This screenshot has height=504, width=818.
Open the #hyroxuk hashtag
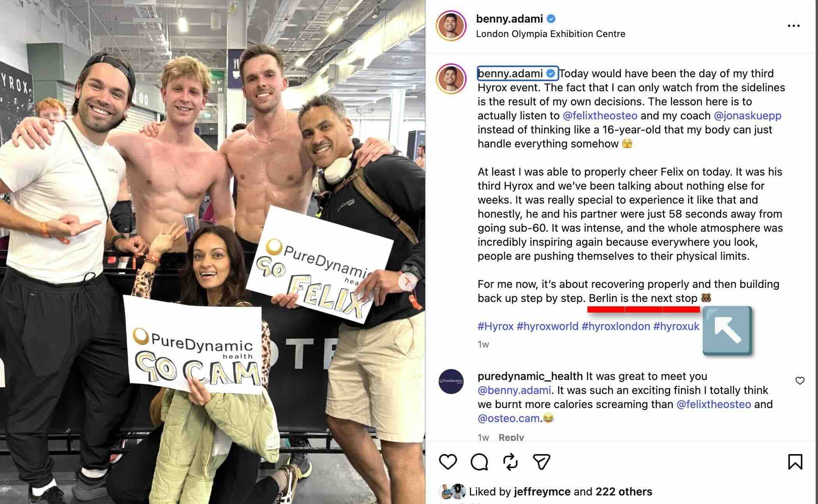pyautogui.click(x=676, y=326)
